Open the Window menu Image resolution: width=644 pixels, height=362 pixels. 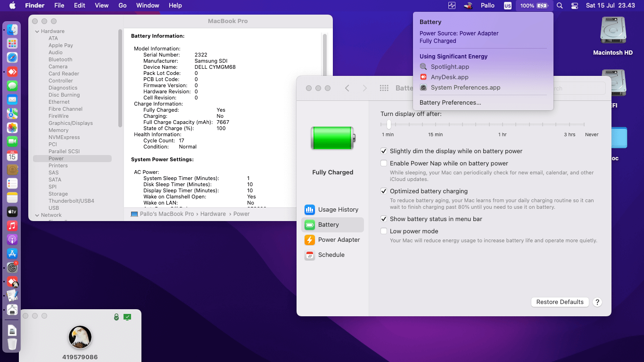point(148,6)
